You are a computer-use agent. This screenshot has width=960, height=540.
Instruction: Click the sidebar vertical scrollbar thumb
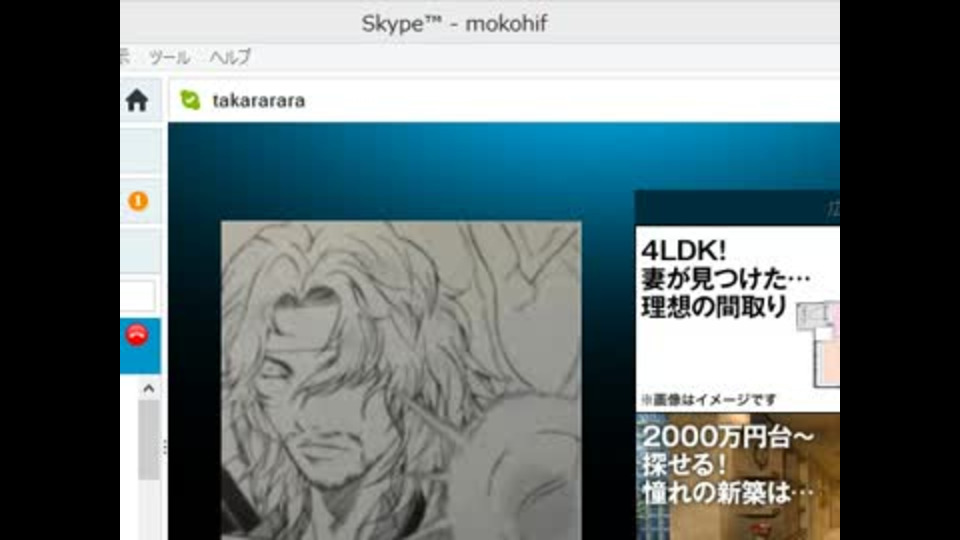coord(149,440)
